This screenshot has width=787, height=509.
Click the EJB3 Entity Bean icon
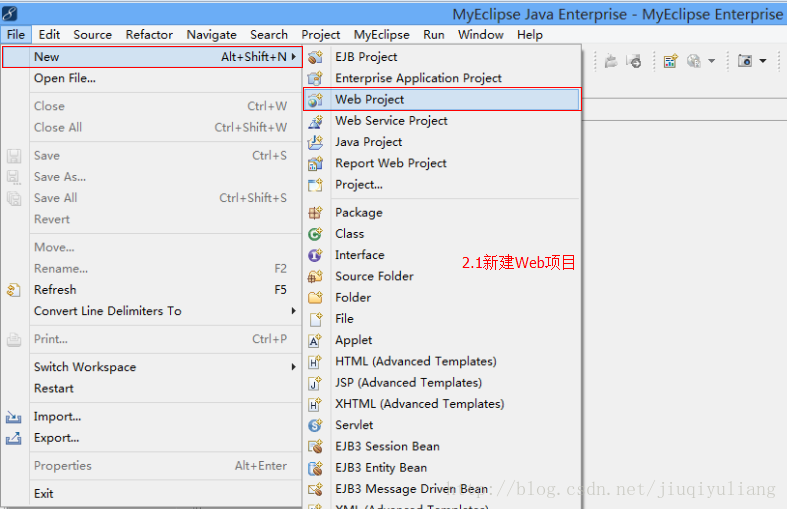tap(315, 468)
